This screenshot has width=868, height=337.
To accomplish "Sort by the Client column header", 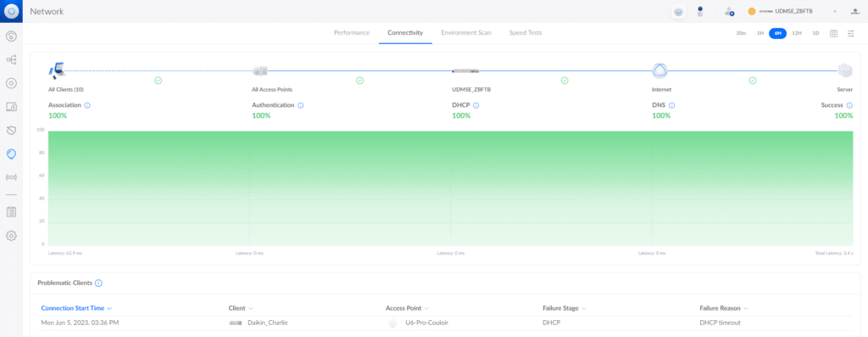I will click(x=241, y=307).
